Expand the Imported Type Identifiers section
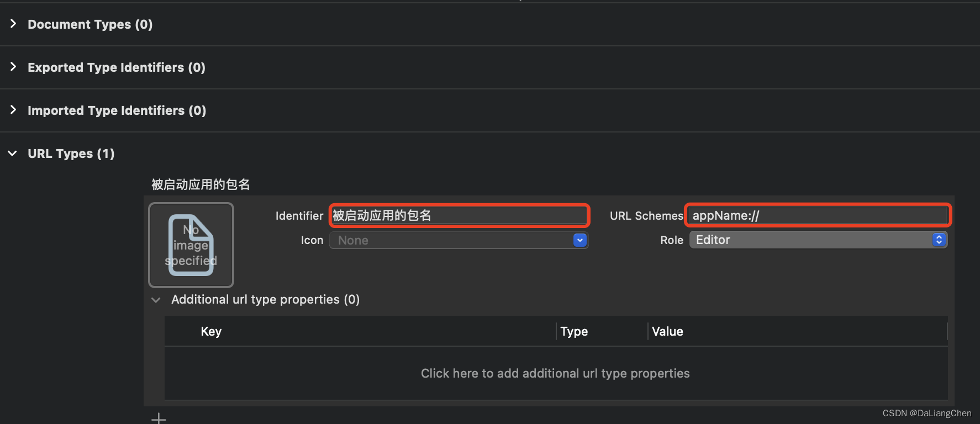Image resolution: width=980 pixels, height=424 pixels. pyautogui.click(x=13, y=110)
